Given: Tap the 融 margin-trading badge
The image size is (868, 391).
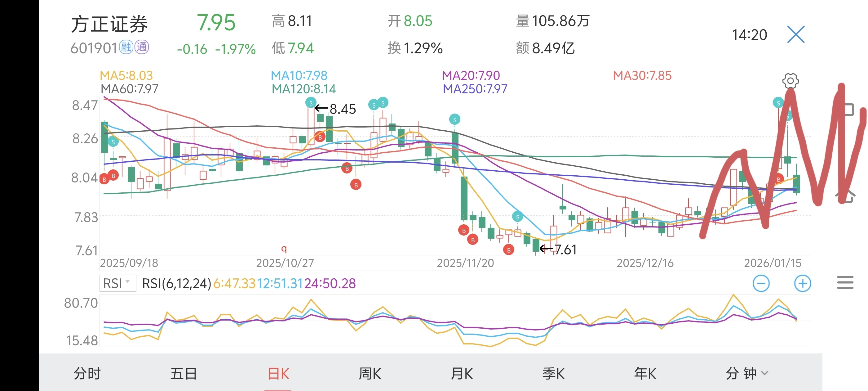Looking at the screenshot, I should point(126,47).
